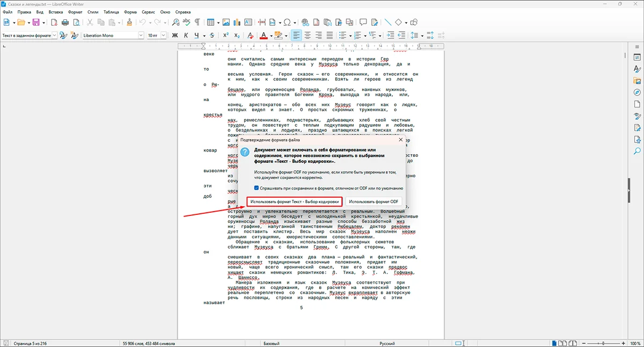Open the Правка menu

tap(24, 11)
